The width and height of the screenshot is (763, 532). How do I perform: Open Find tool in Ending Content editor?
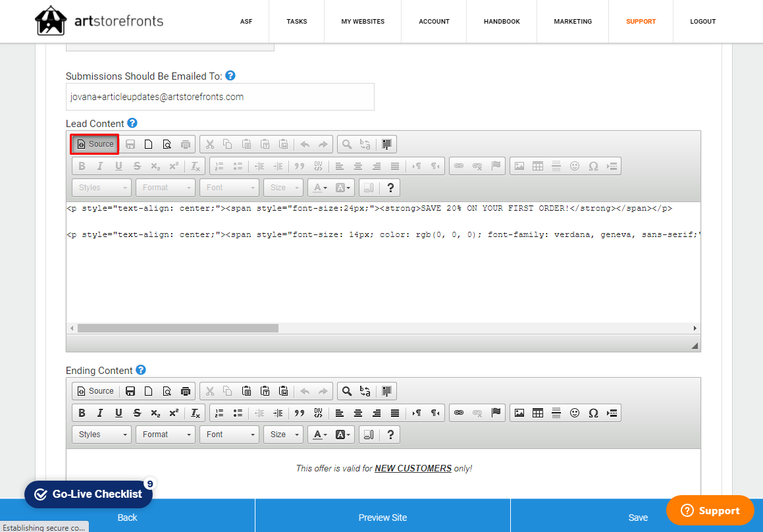coord(346,391)
